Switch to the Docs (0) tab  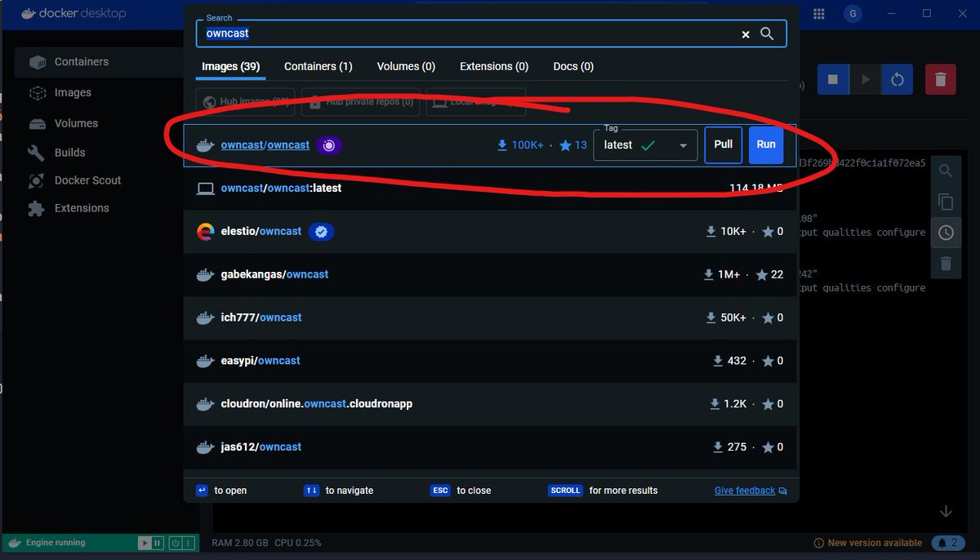pos(573,67)
